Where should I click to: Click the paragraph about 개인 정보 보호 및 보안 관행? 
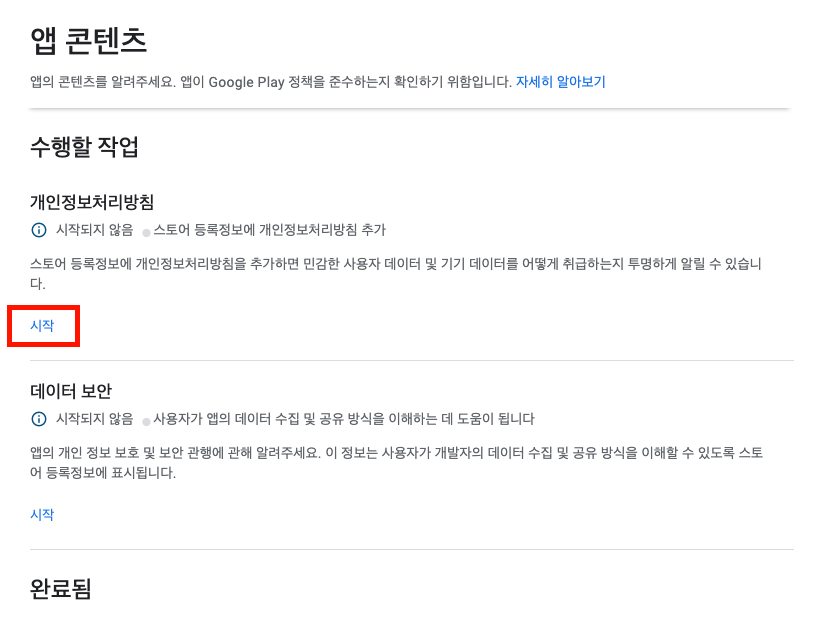pos(396,462)
